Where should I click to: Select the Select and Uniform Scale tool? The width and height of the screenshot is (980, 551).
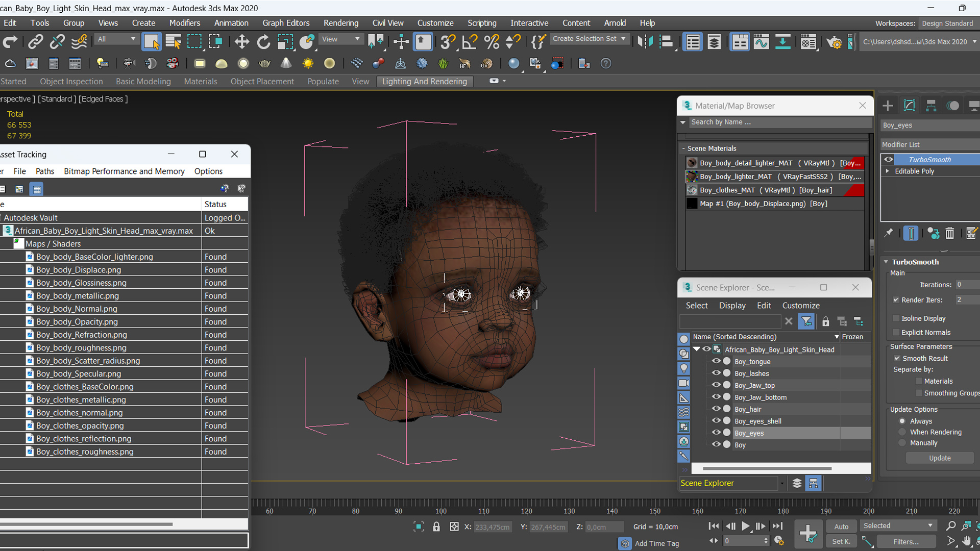pos(285,41)
